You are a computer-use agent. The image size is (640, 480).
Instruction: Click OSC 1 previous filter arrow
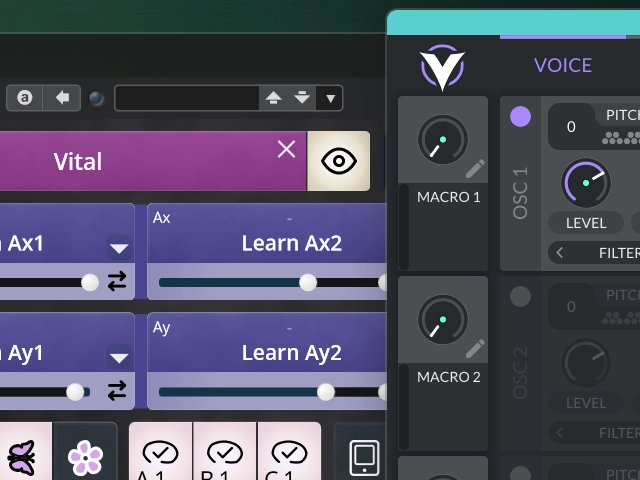tap(560, 253)
